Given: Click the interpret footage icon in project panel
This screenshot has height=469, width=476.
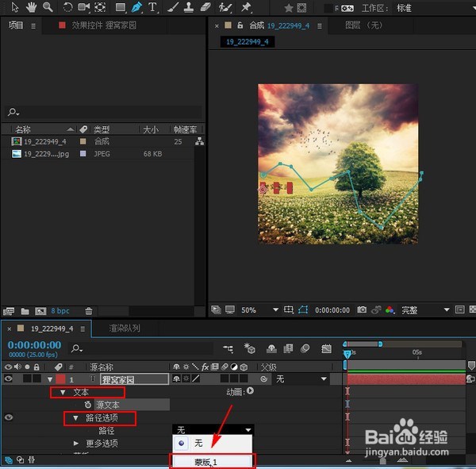Looking at the screenshot, I should [9, 311].
